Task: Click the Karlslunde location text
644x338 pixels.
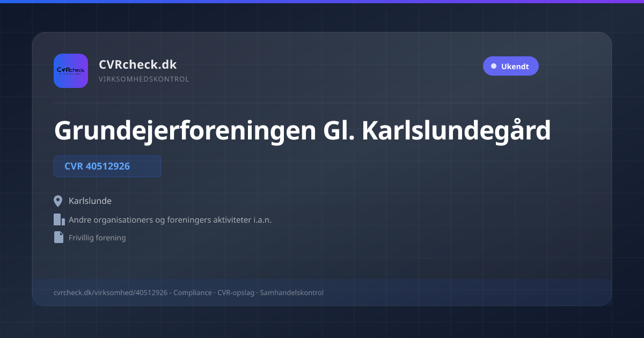Action: [90, 201]
